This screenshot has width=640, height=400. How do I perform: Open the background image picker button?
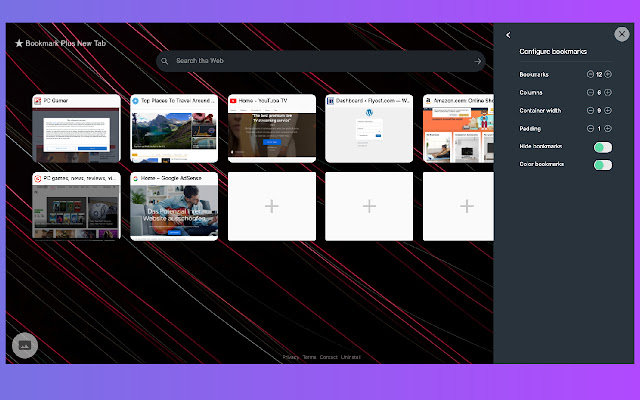pyautogui.click(x=25, y=344)
